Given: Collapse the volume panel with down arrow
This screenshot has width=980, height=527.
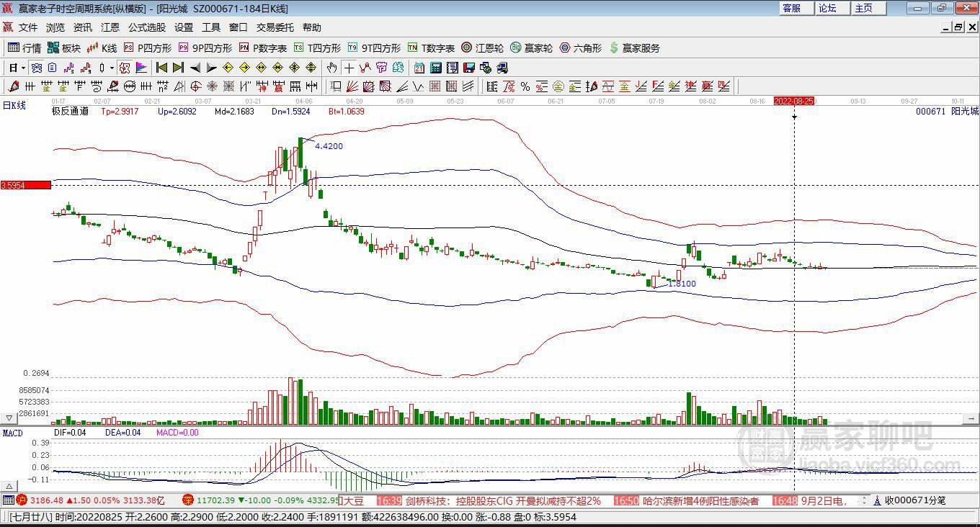Looking at the screenshot, I should click(9, 418).
